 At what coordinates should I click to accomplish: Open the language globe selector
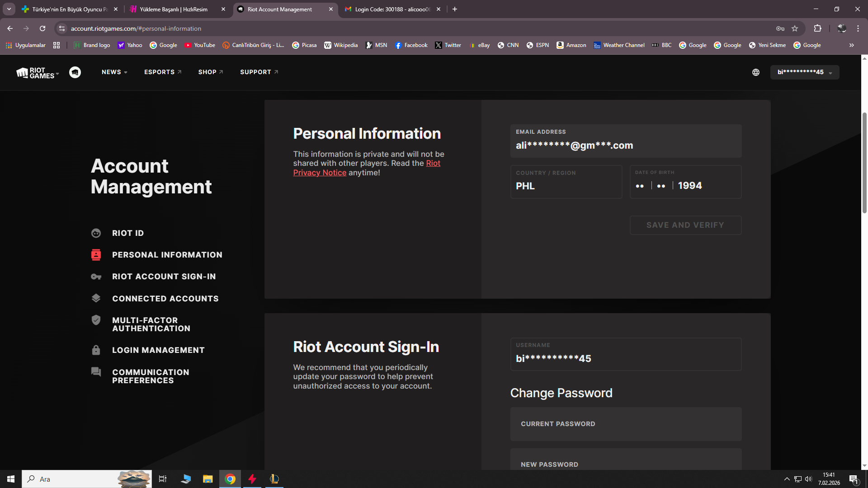(x=756, y=72)
